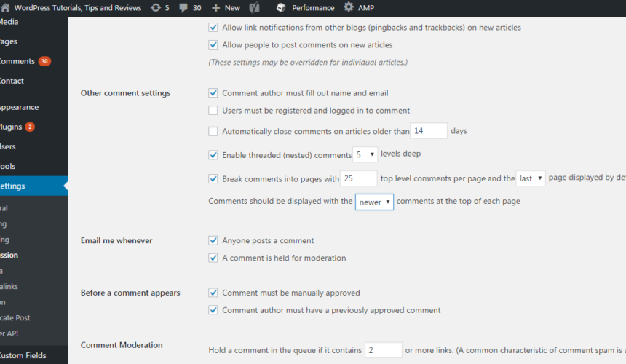Image resolution: width=626 pixels, height=364 pixels.
Task: Click the WordPress Tutorials, Tips and Reviews site title
Action: click(78, 8)
